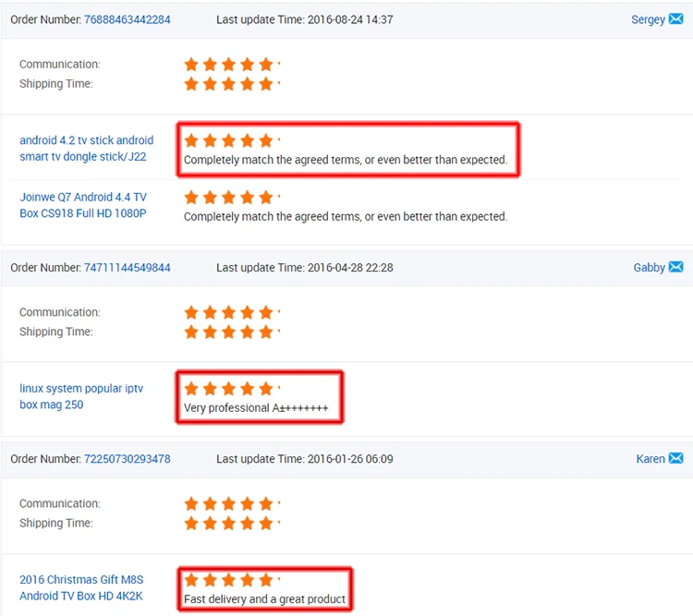693x616 pixels.
Task: Click star rating for Joinwe Q7 box
Action: click(232, 197)
